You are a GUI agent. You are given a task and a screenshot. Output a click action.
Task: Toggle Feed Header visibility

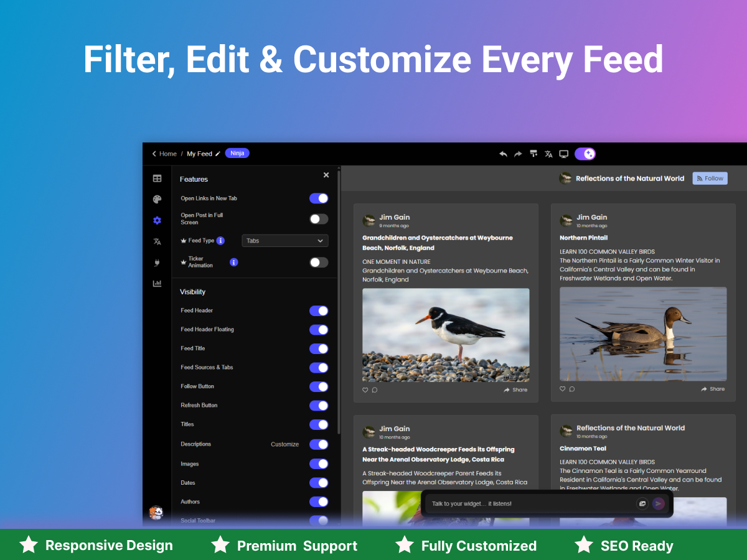(x=319, y=310)
